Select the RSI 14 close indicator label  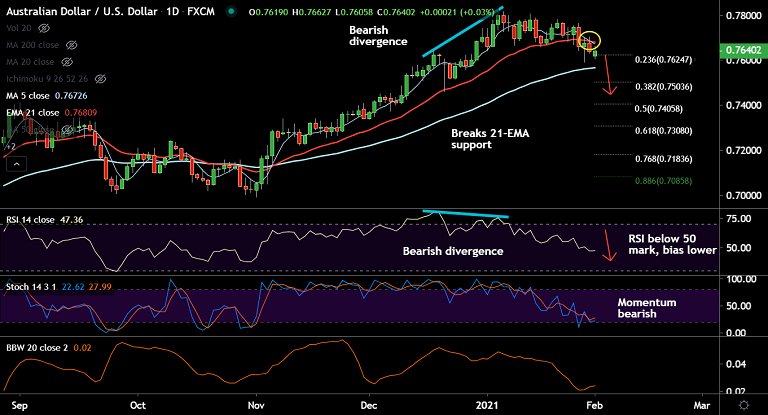[30, 220]
